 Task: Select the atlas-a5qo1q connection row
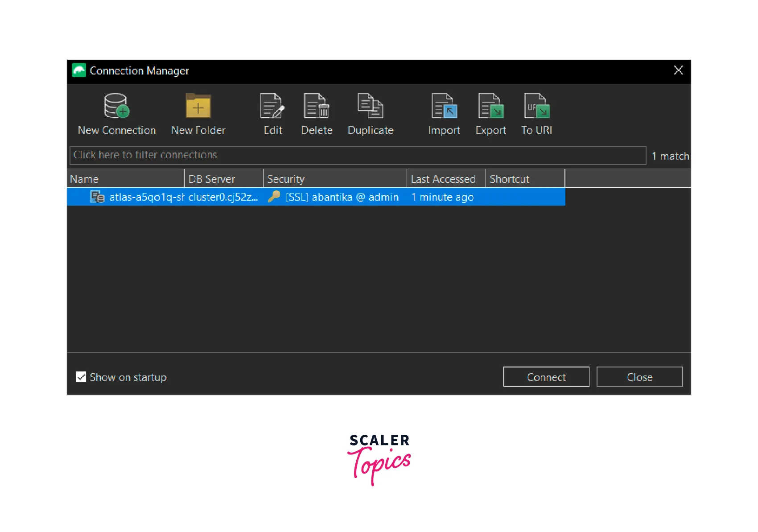point(146,197)
